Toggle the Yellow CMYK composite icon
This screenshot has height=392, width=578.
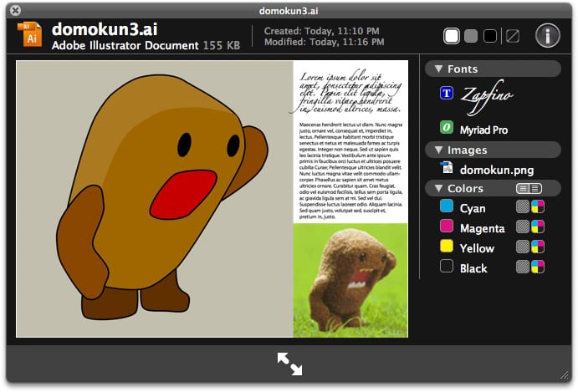(x=538, y=247)
